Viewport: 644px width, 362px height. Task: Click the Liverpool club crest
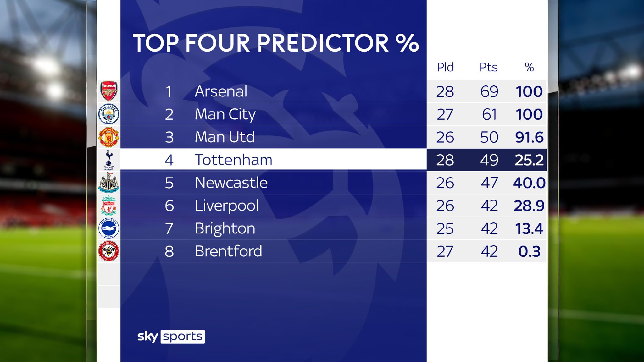[109, 206]
